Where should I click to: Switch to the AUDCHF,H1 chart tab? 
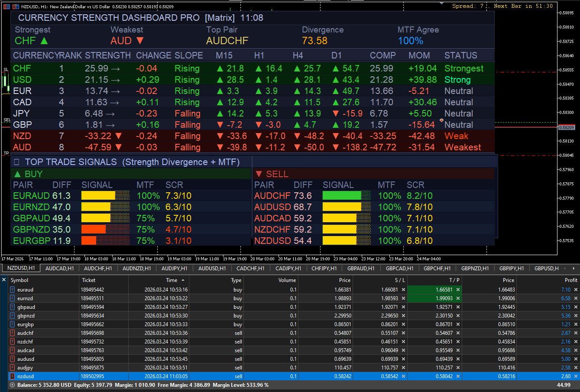(98, 269)
